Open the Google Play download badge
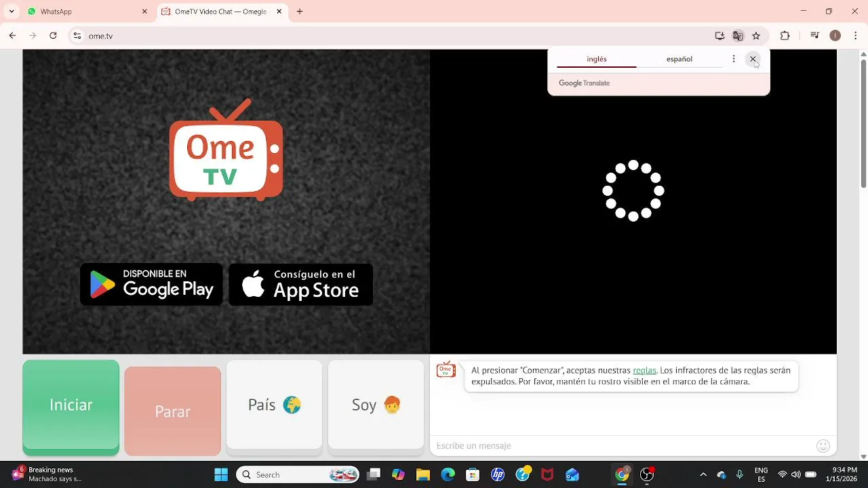This screenshot has height=488, width=868. [x=151, y=284]
